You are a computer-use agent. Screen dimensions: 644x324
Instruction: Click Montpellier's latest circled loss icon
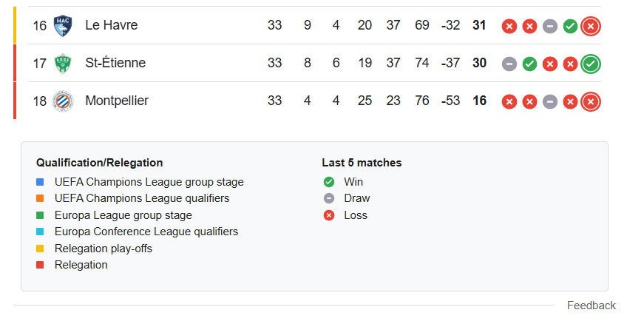tap(591, 102)
